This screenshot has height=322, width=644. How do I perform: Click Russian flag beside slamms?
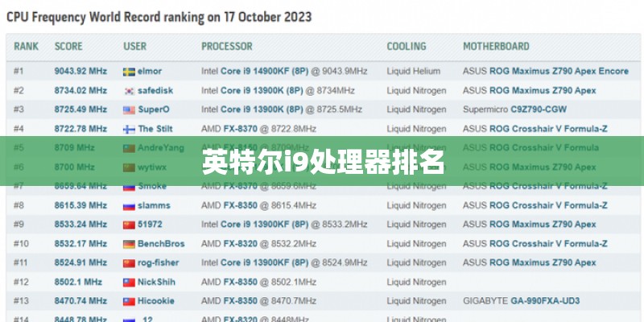click(x=129, y=206)
